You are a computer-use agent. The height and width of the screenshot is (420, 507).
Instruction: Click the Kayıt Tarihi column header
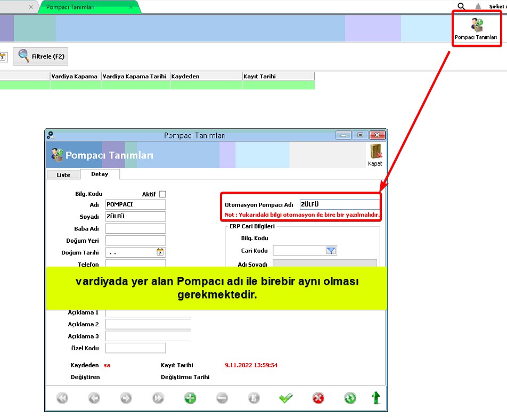click(x=279, y=76)
